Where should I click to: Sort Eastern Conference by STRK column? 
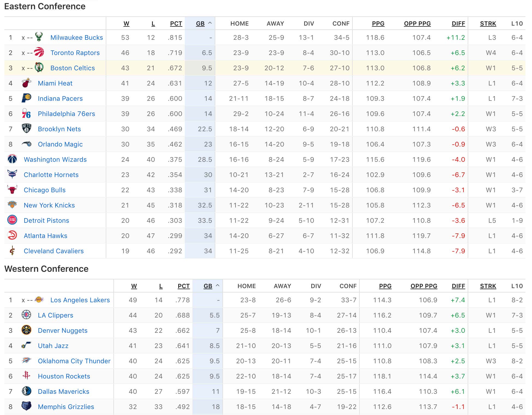pos(488,24)
